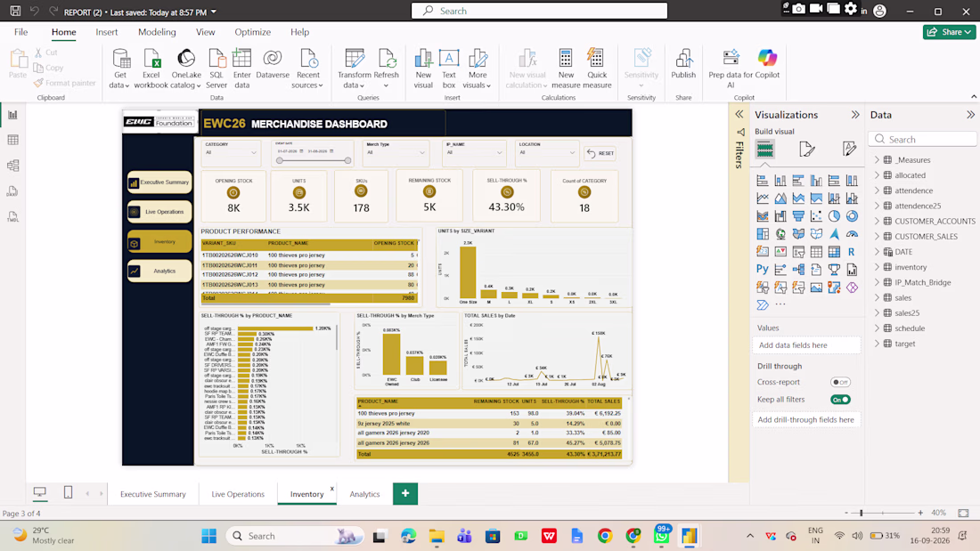Expand the Filters pane

coord(739,114)
